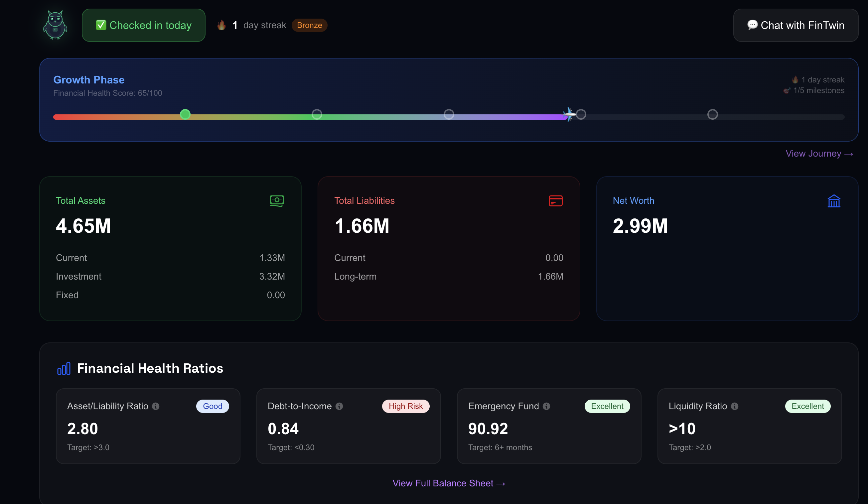
Task: Open Chat with FinTwin
Action: (x=795, y=26)
